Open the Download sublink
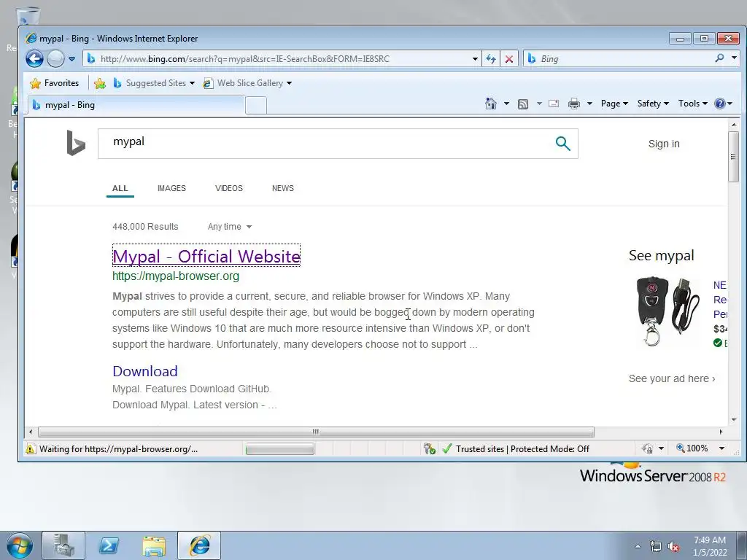 (145, 371)
